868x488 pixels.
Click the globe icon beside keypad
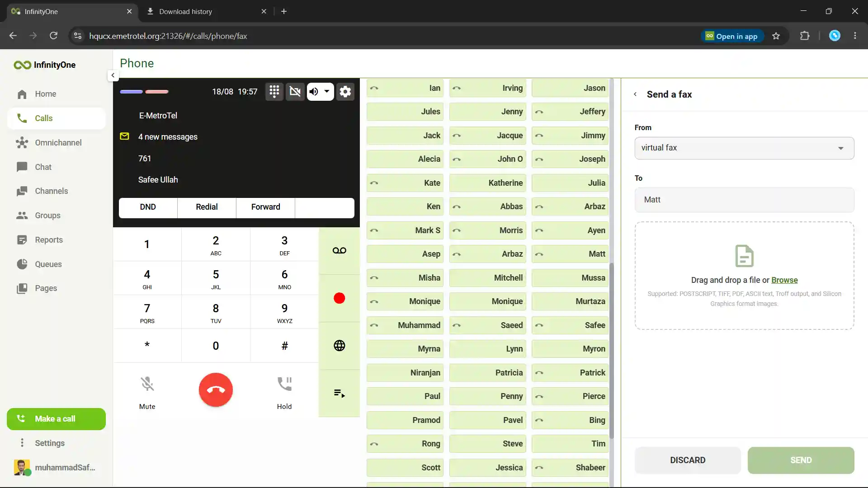point(340,346)
